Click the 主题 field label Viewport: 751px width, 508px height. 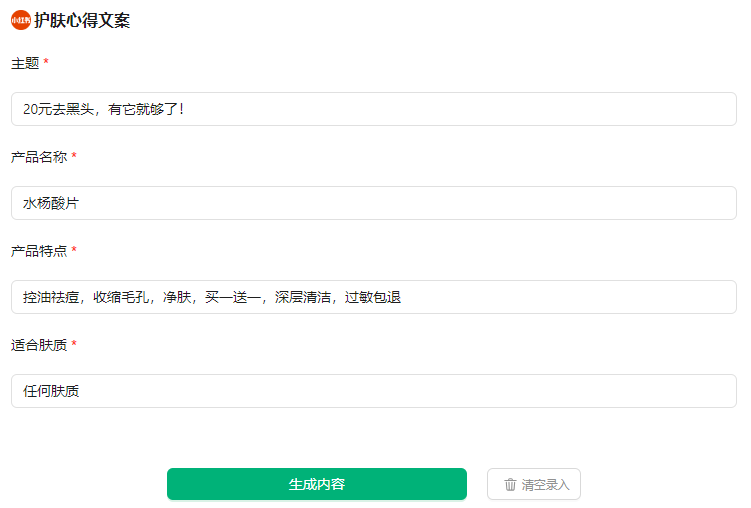point(25,63)
